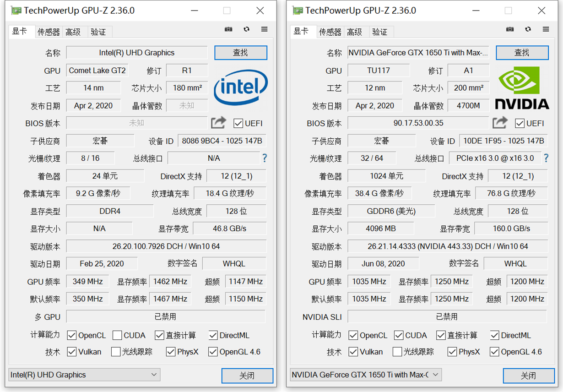Click the bus interface question mark, NVIDIA window

pyautogui.click(x=546, y=158)
